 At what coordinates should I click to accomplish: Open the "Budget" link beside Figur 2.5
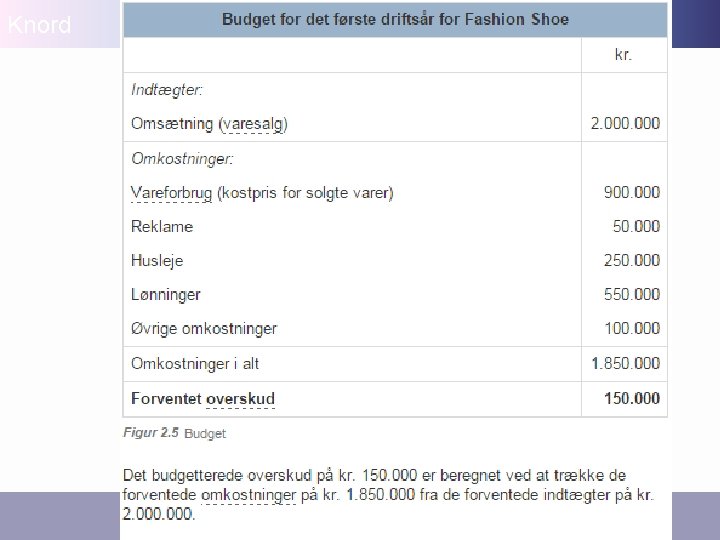point(205,434)
